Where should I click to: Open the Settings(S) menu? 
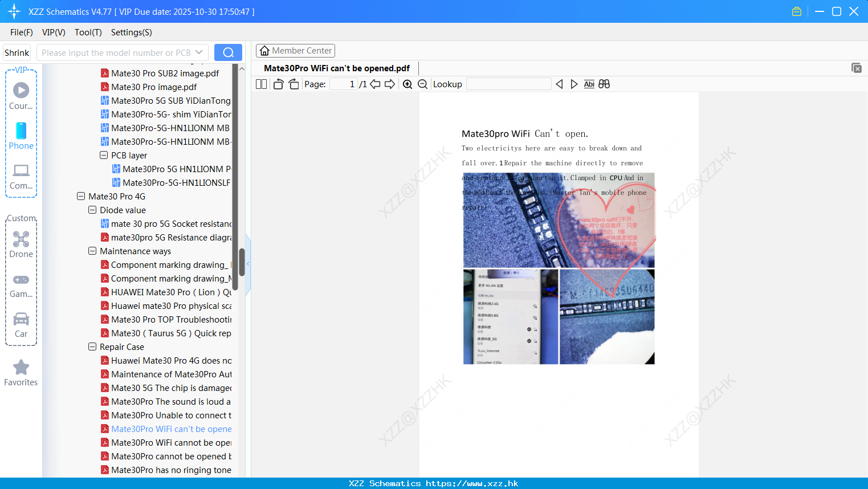tap(132, 32)
